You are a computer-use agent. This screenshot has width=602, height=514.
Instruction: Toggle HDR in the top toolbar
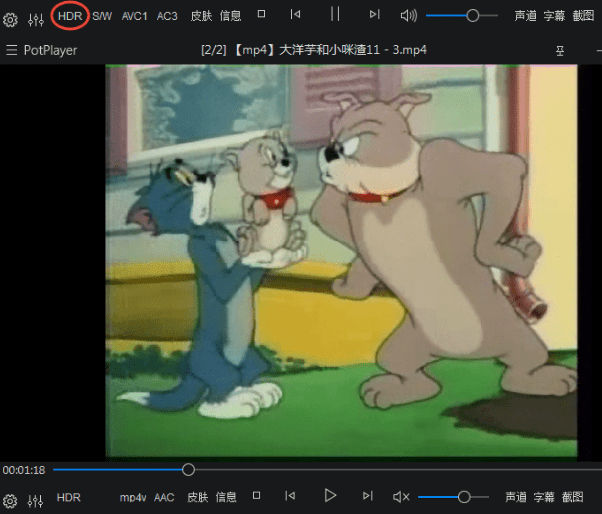coord(70,16)
